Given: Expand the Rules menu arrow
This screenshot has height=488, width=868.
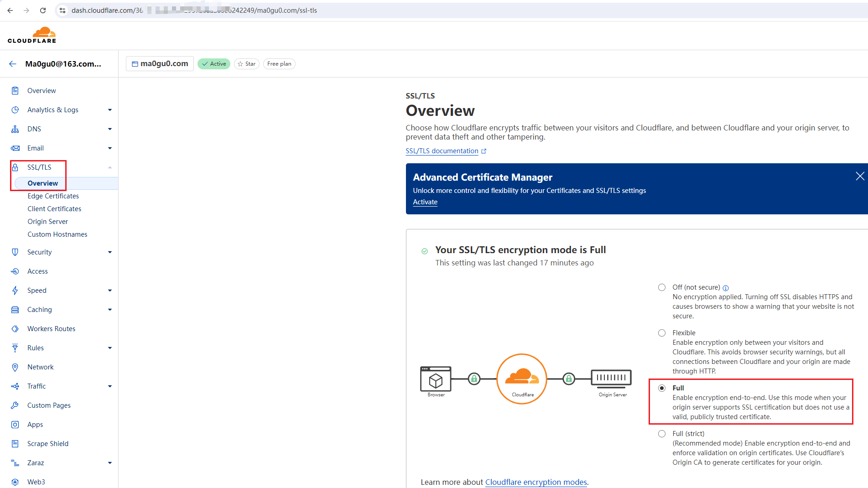Looking at the screenshot, I should pos(110,348).
